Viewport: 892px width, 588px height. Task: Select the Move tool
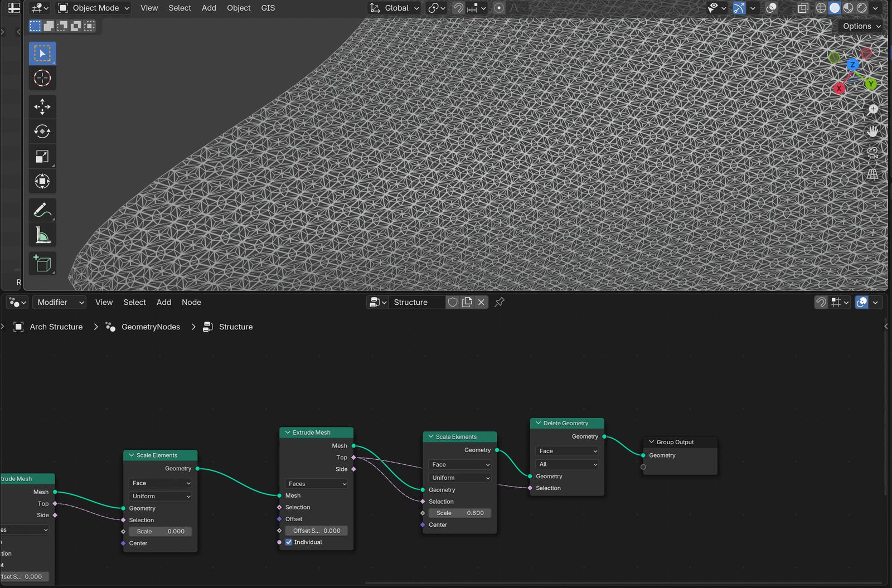tap(42, 106)
